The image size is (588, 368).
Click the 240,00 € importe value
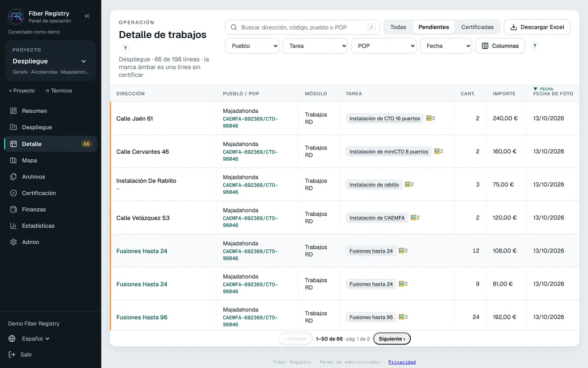pyautogui.click(x=505, y=118)
